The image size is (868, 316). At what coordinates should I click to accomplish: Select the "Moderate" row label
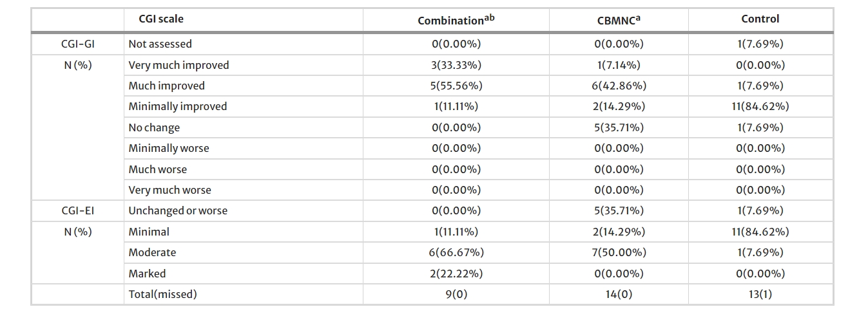click(x=152, y=252)
